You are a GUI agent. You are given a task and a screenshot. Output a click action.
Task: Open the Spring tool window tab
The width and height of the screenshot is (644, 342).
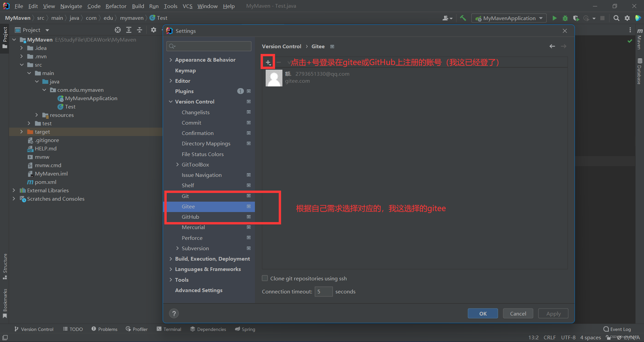coord(245,329)
